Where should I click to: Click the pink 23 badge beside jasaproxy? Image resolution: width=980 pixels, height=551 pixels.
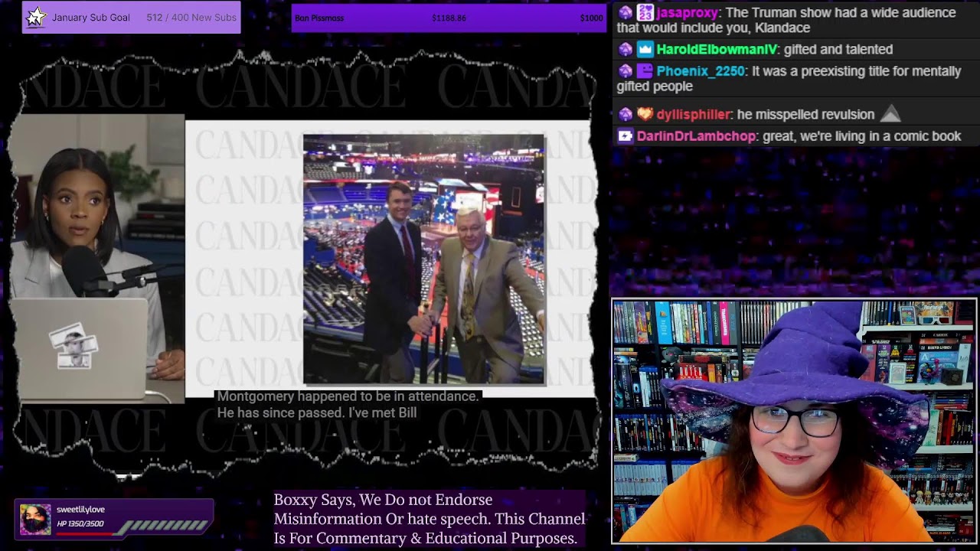click(645, 13)
